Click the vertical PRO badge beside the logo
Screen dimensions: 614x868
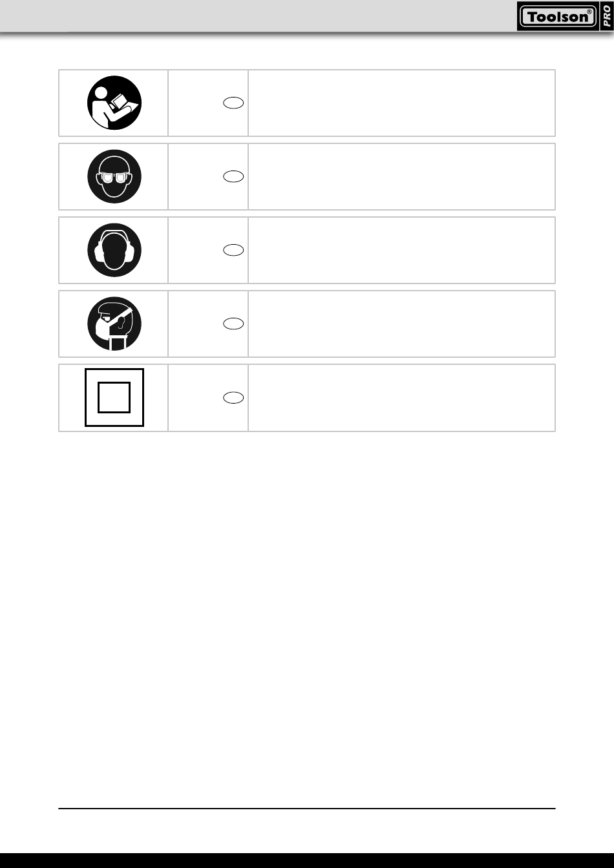click(606, 15)
